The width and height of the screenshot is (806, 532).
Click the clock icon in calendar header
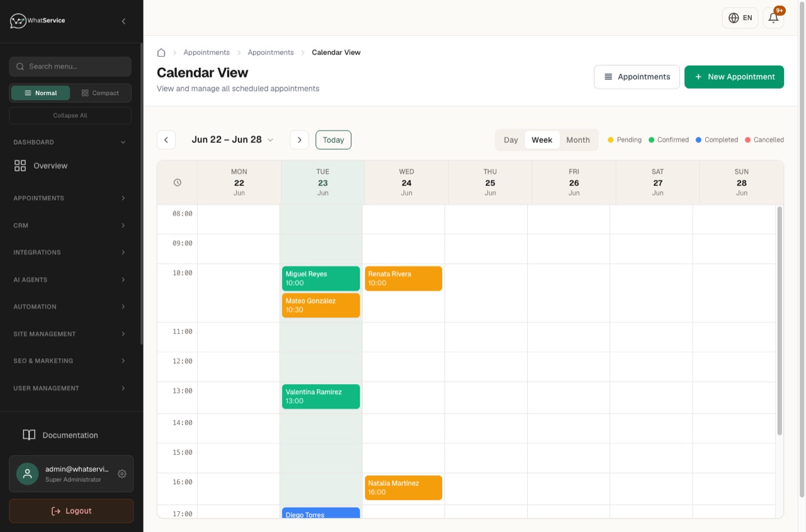tap(178, 183)
